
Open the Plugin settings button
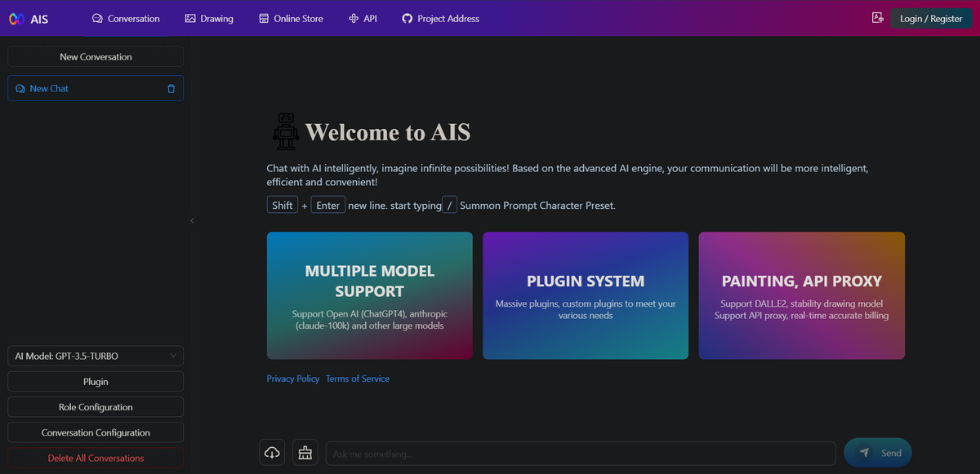(x=96, y=382)
